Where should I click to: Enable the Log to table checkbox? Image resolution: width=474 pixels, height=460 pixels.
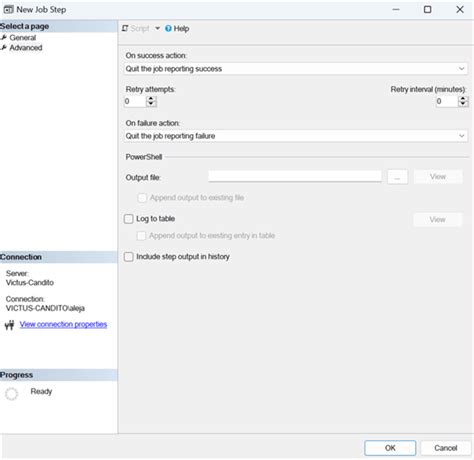pyautogui.click(x=128, y=219)
